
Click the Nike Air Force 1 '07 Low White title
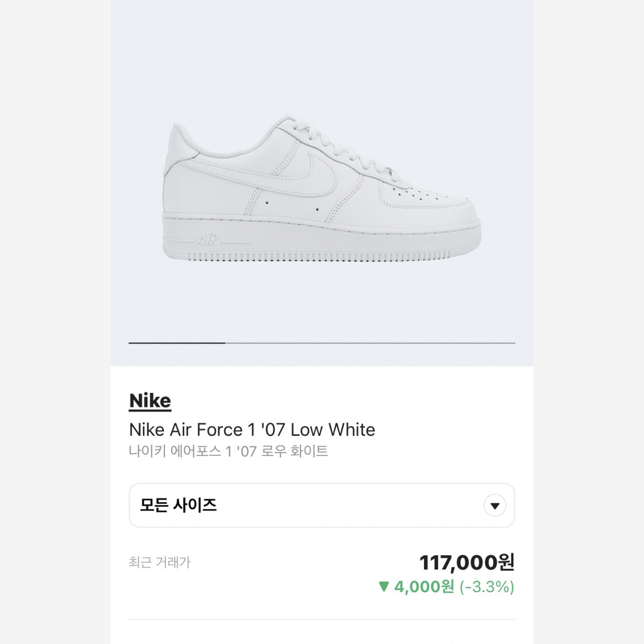click(252, 429)
